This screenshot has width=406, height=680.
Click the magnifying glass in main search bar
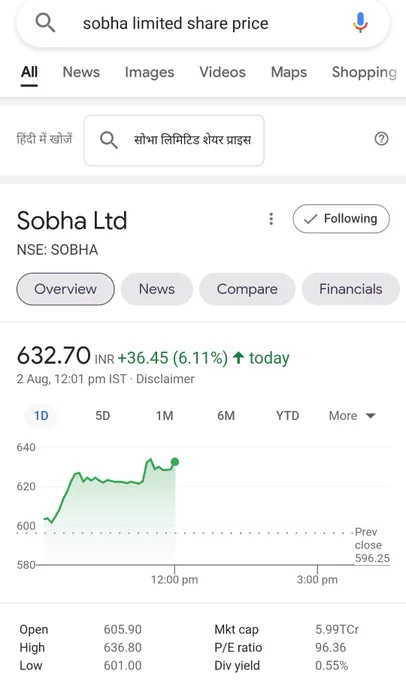(45, 22)
